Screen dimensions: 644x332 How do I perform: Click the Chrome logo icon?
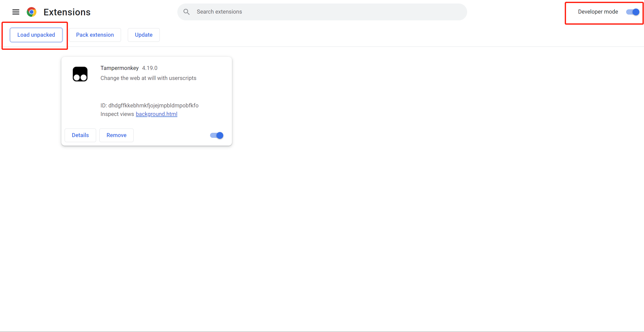tap(32, 12)
